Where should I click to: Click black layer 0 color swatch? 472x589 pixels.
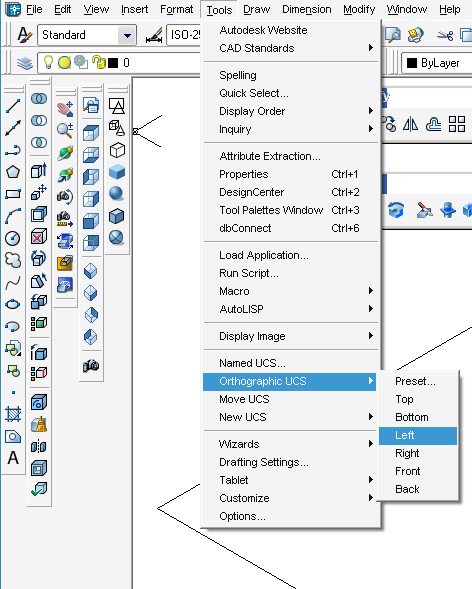pyautogui.click(x=113, y=63)
